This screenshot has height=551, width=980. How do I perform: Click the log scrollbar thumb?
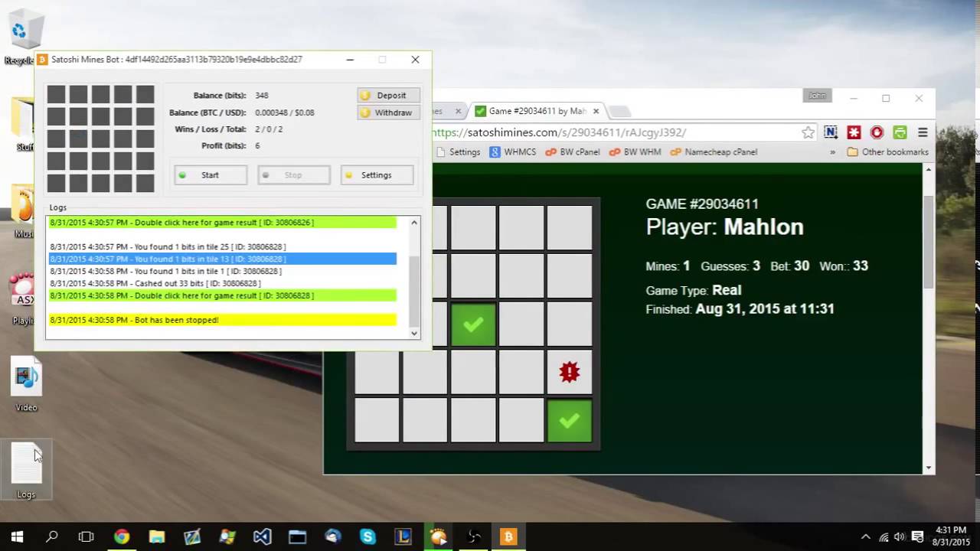pos(414,291)
